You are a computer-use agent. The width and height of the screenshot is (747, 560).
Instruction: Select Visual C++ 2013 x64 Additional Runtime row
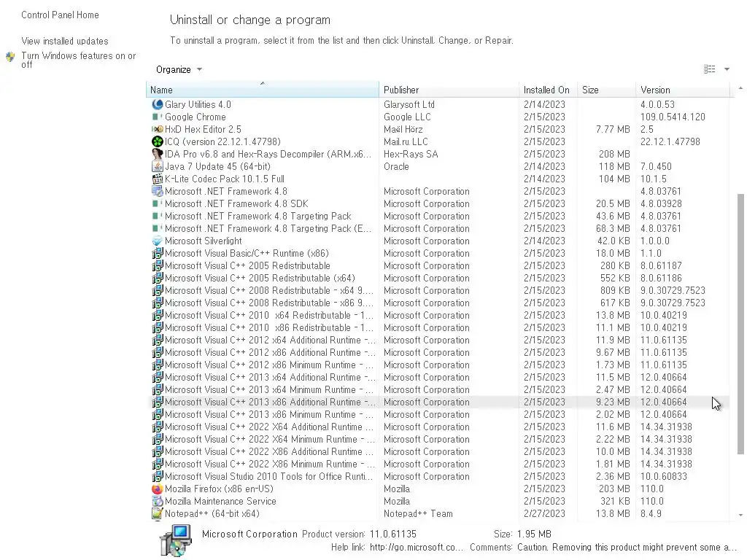(438, 377)
